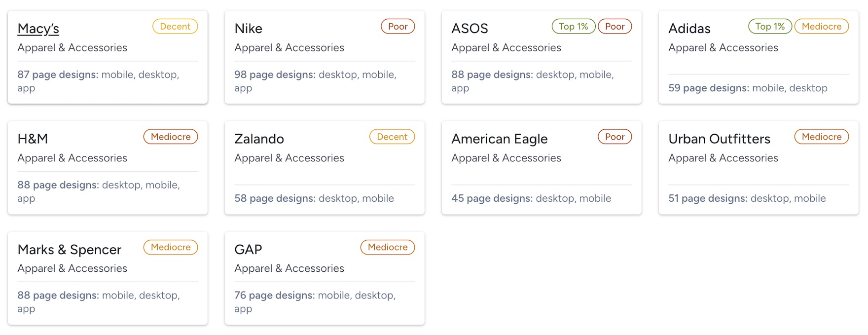Click the Poor badge on Nike
Screen dimensions: 868x335
398,27
